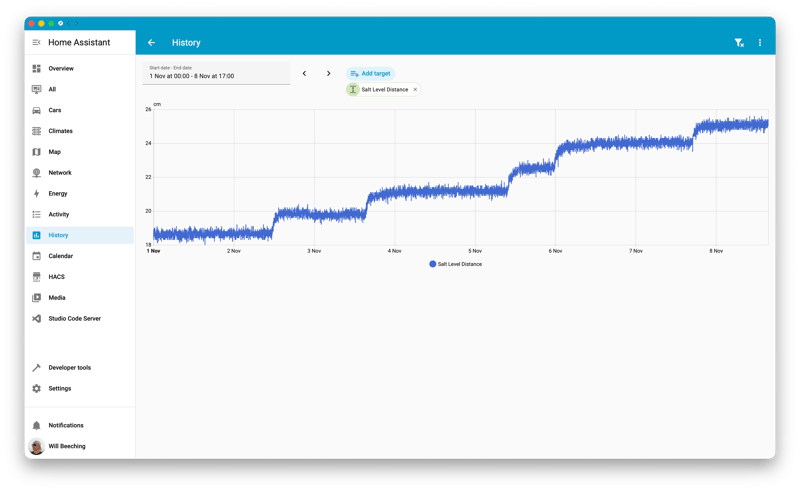Click the clear filters icon
Viewport: 800px width, 491px height.
[739, 43]
